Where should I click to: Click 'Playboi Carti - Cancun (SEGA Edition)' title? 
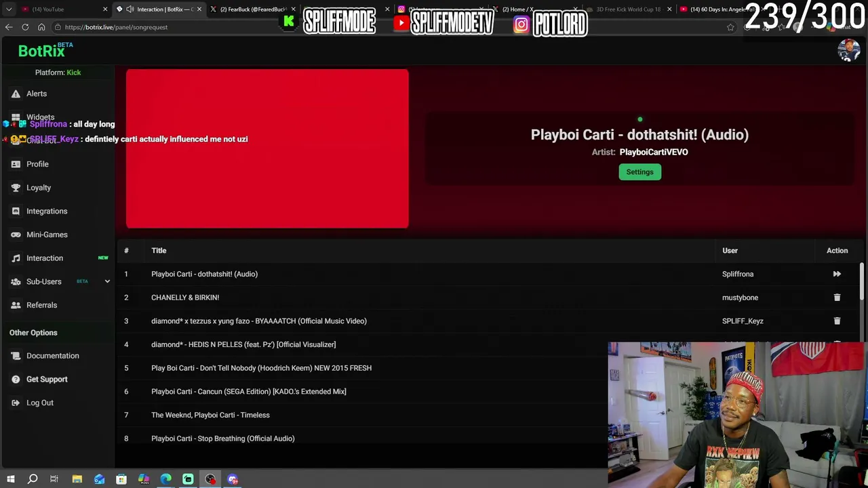248,392
